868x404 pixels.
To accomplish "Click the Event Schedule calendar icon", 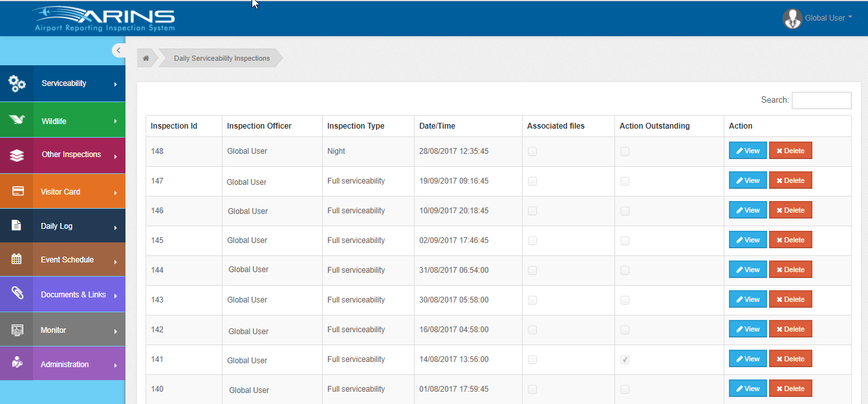I will click(17, 259).
